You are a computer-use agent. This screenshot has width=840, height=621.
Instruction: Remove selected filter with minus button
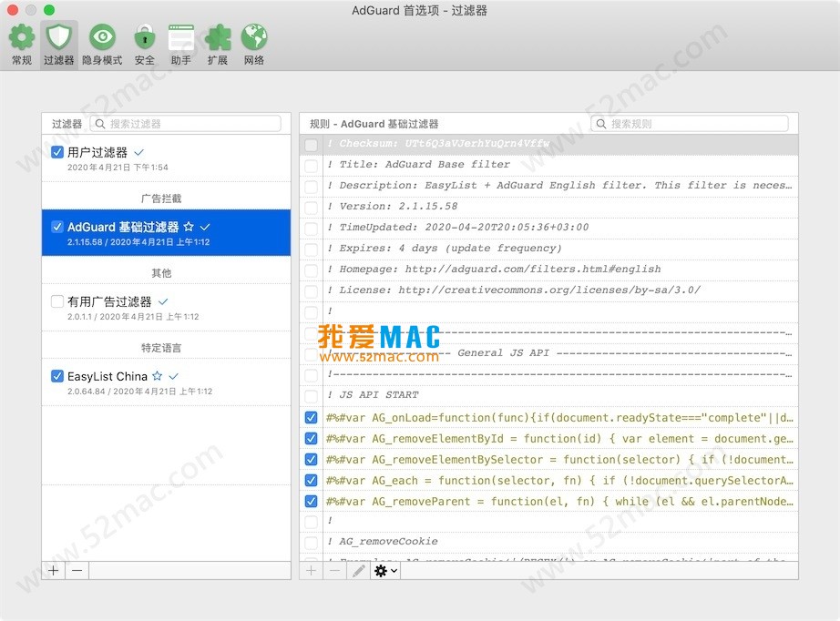(x=77, y=571)
